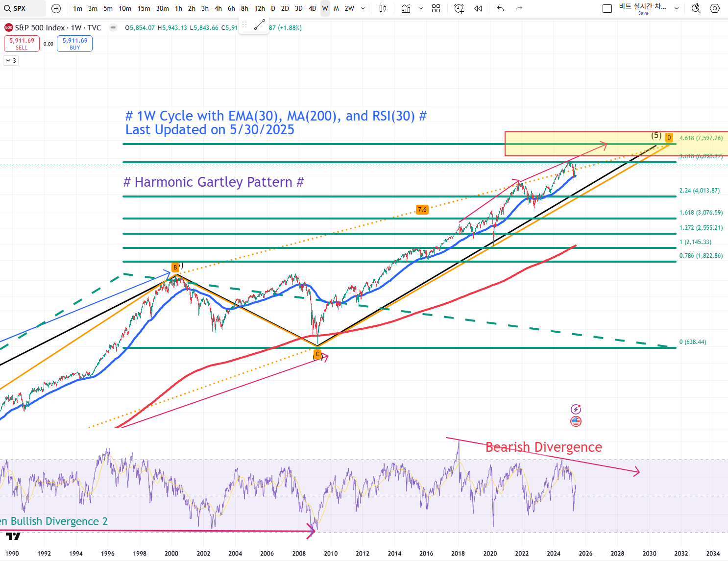The width and height of the screenshot is (728, 561).
Task: Open the SPX symbol search box
Action: coord(23,8)
